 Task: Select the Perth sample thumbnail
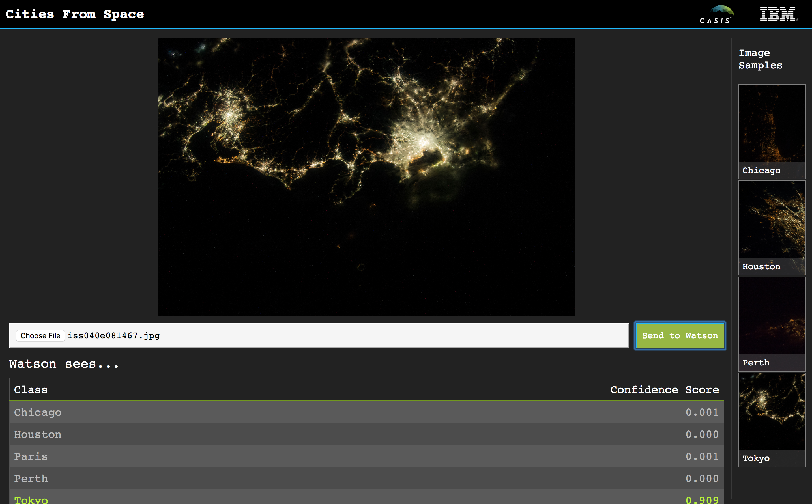[772, 324]
